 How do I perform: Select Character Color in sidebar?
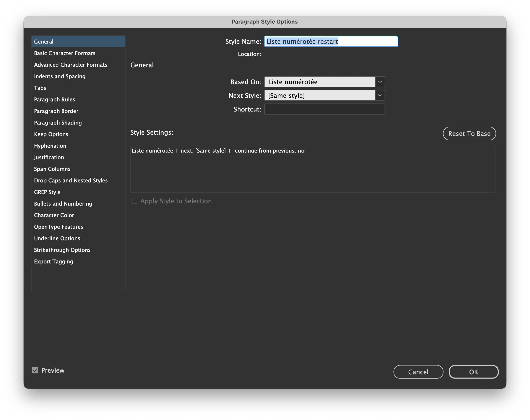(x=54, y=215)
